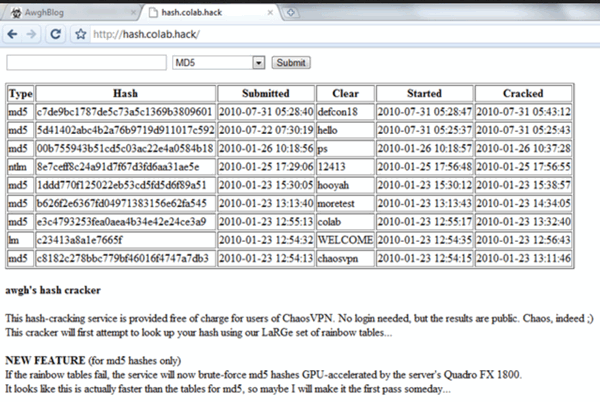Click cracked time 2010-01-23 12:56:43
Screen dimensions: 600x402
coord(523,240)
